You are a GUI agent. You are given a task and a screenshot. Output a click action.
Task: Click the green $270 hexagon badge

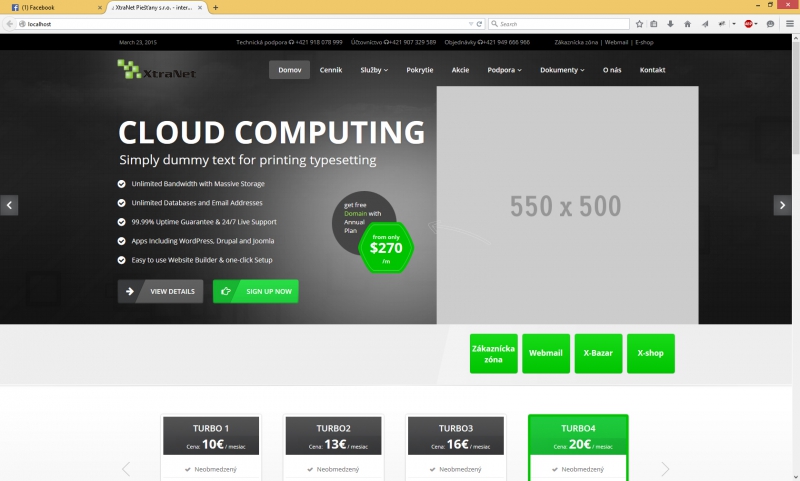[x=386, y=248]
